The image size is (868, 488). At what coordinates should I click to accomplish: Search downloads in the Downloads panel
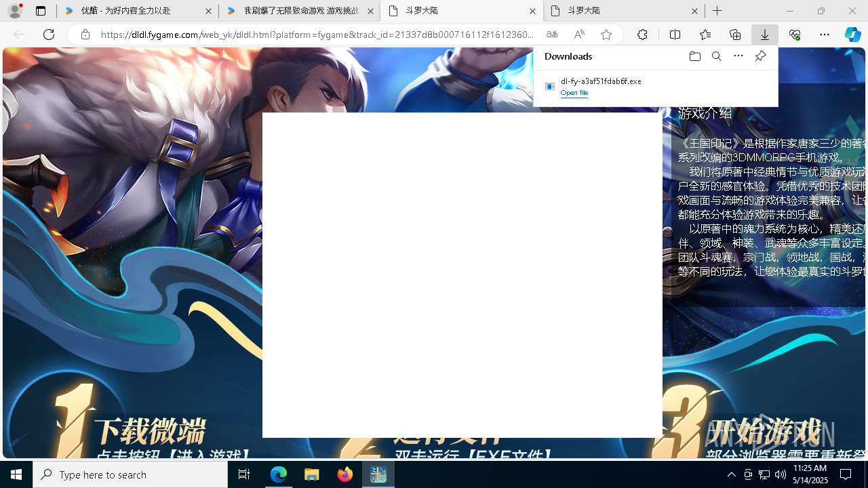pyautogui.click(x=716, y=56)
